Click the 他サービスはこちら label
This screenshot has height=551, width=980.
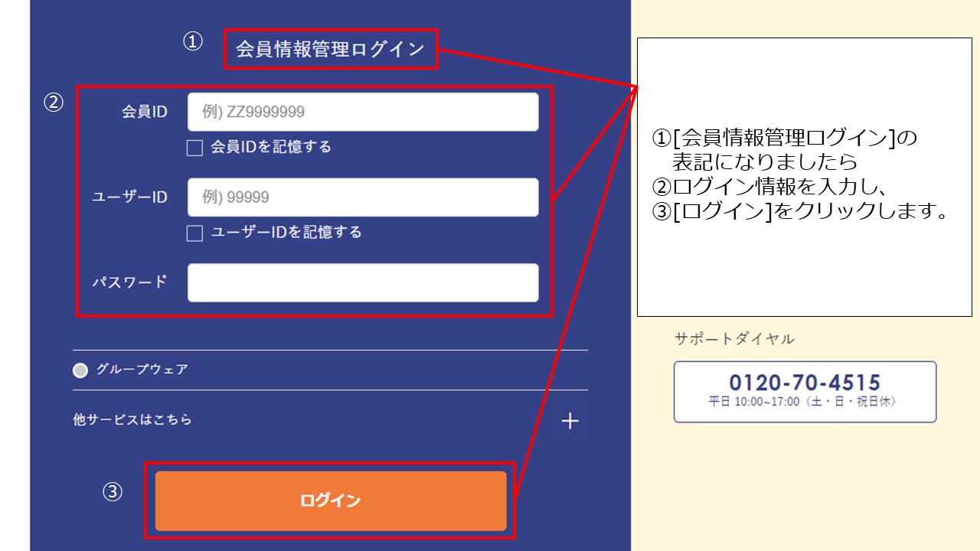coord(132,419)
